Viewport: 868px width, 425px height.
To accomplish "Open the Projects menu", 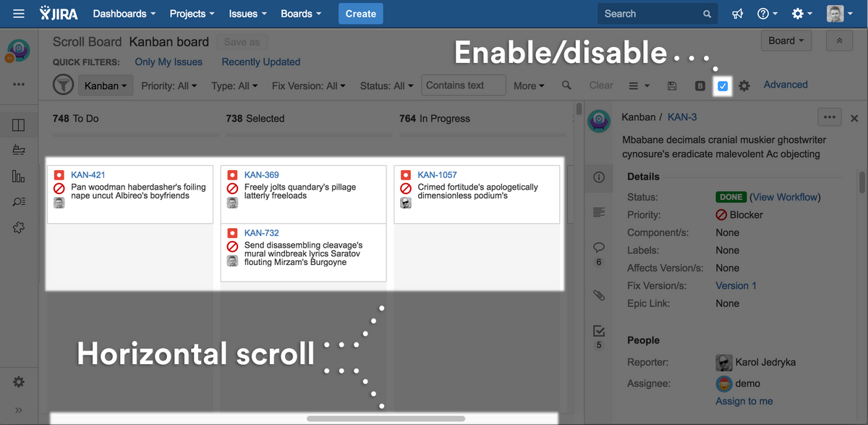I will [192, 14].
